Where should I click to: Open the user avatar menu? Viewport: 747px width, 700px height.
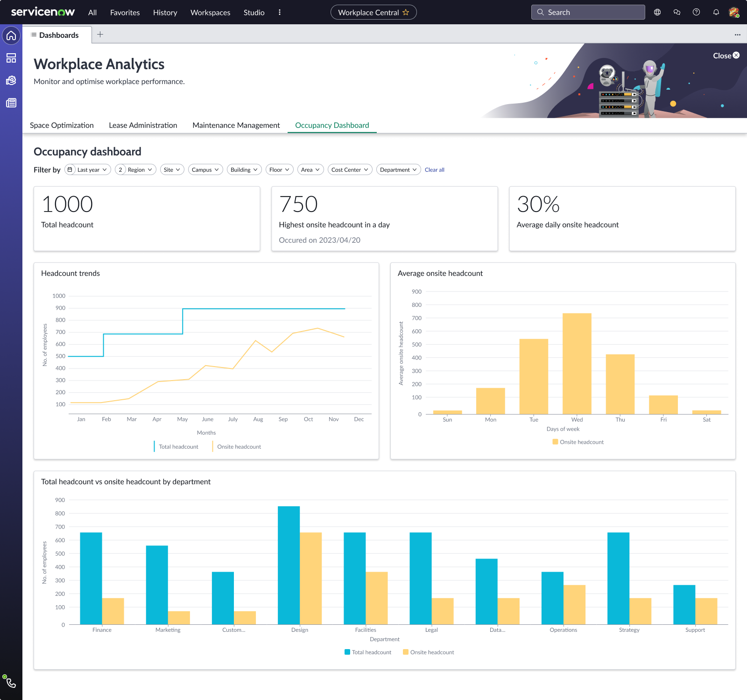734,12
